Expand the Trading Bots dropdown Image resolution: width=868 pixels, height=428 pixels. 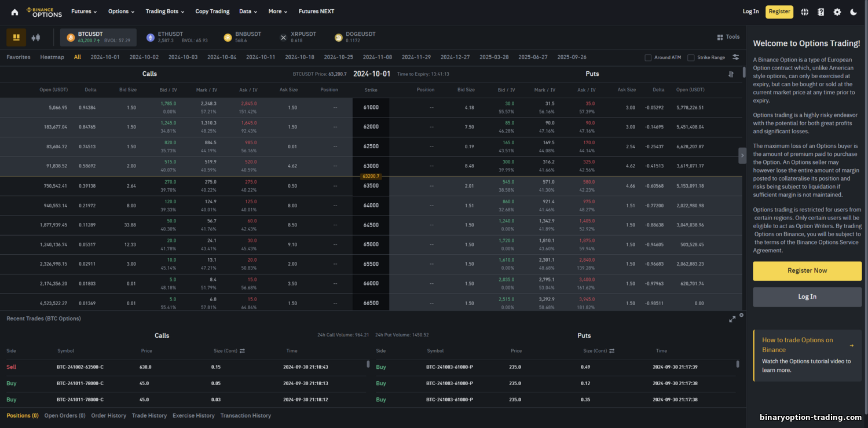pos(165,12)
